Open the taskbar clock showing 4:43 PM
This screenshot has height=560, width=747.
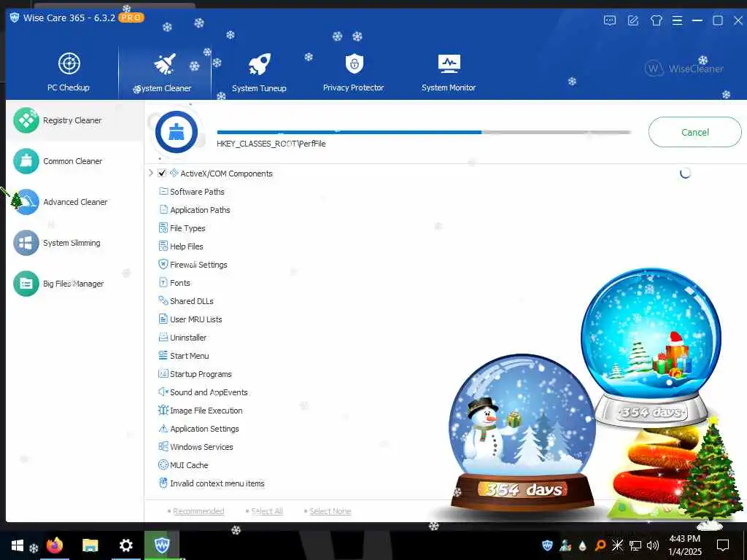pos(684,545)
